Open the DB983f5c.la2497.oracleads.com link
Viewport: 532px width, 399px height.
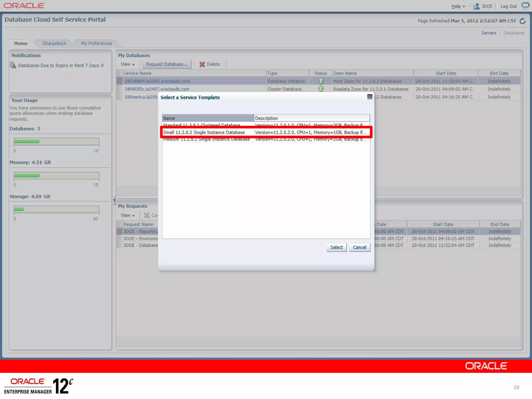(157, 89)
